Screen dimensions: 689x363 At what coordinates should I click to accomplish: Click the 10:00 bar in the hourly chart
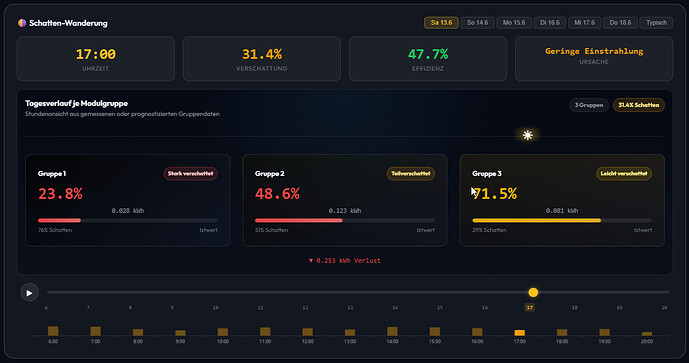click(x=223, y=332)
